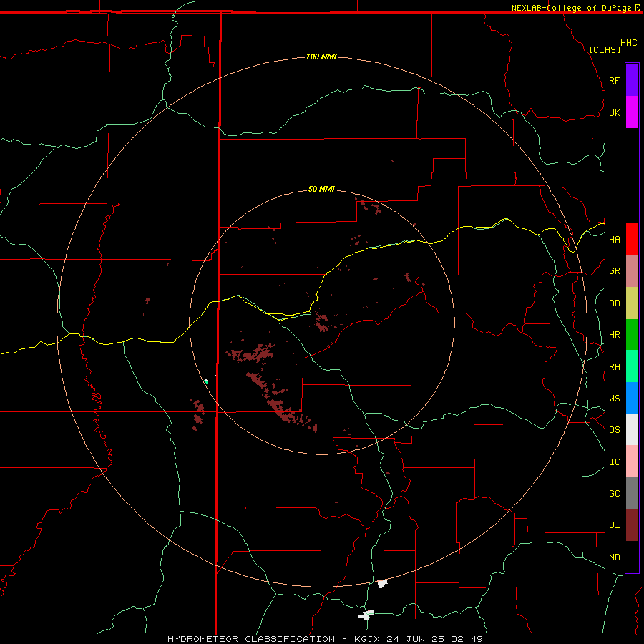Click the RF legend label
This screenshot has width=644, height=644.
click(614, 80)
